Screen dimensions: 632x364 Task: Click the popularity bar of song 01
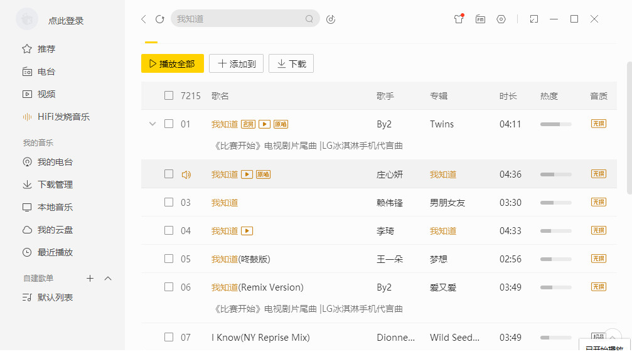pos(555,124)
